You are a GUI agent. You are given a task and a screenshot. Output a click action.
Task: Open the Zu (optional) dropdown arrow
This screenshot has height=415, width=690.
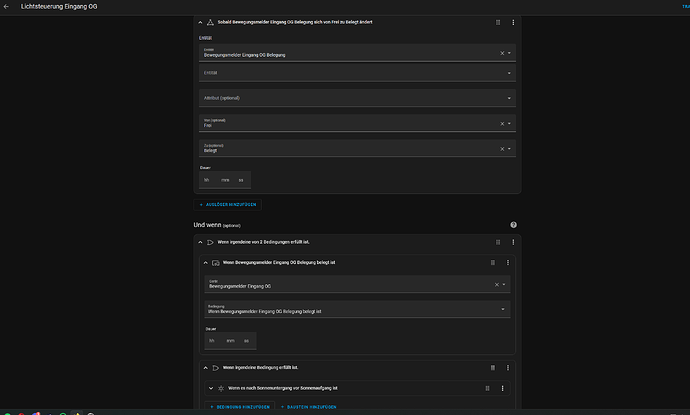click(x=510, y=149)
